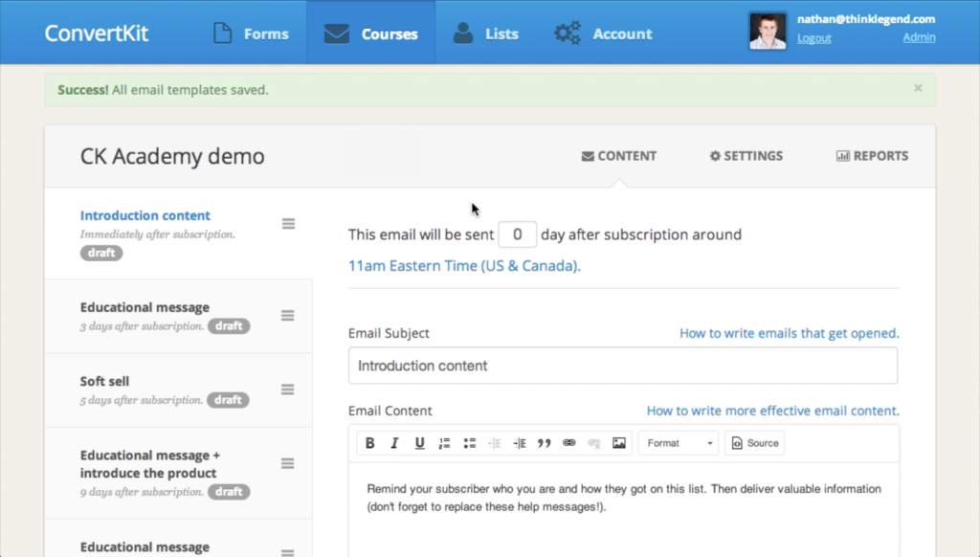Open the Reports tab

(x=872, y=156)
